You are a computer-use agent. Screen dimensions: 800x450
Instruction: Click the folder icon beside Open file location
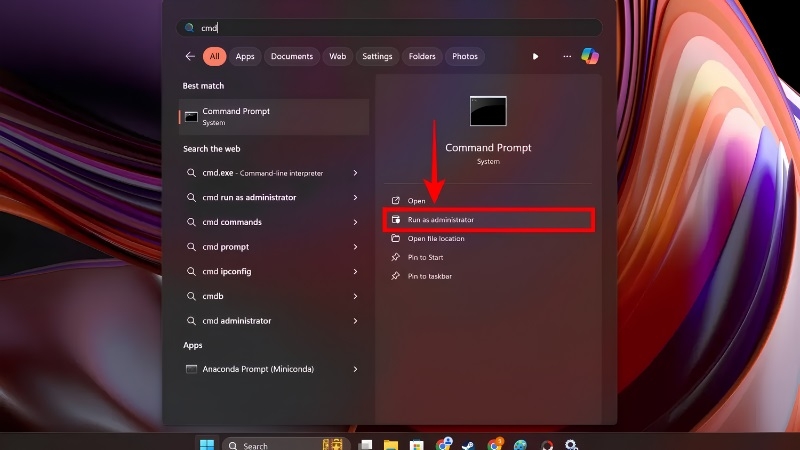click(395, 238)
